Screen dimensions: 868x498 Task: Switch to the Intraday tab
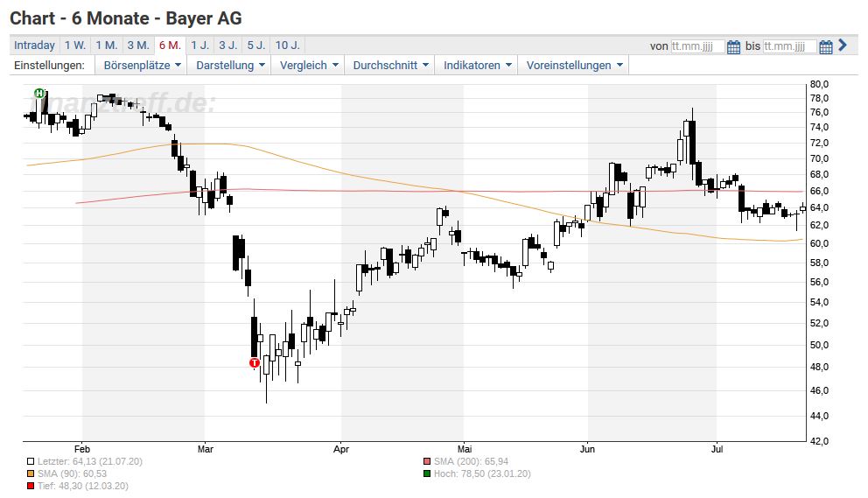(34, 46)
